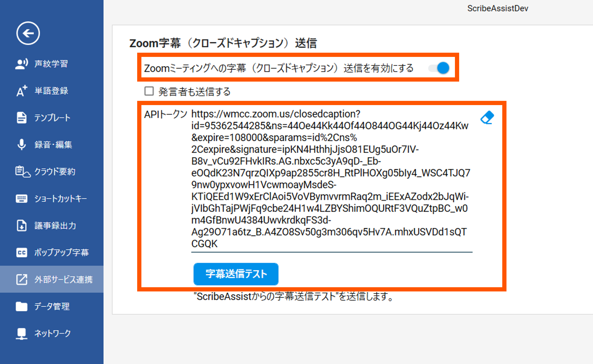The height and width of the screenshot is (364, 593).
Task: Click the 単語登録 A+ icon
Action: tap(21, 91)
